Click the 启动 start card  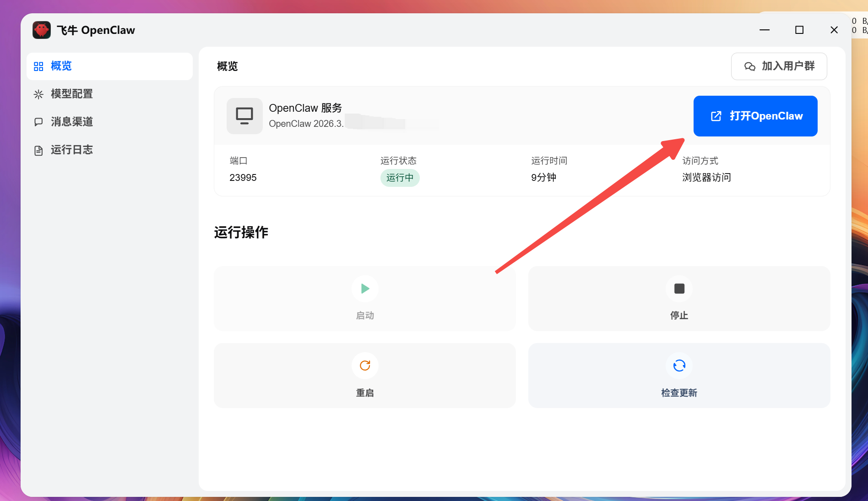click(365, 299)
